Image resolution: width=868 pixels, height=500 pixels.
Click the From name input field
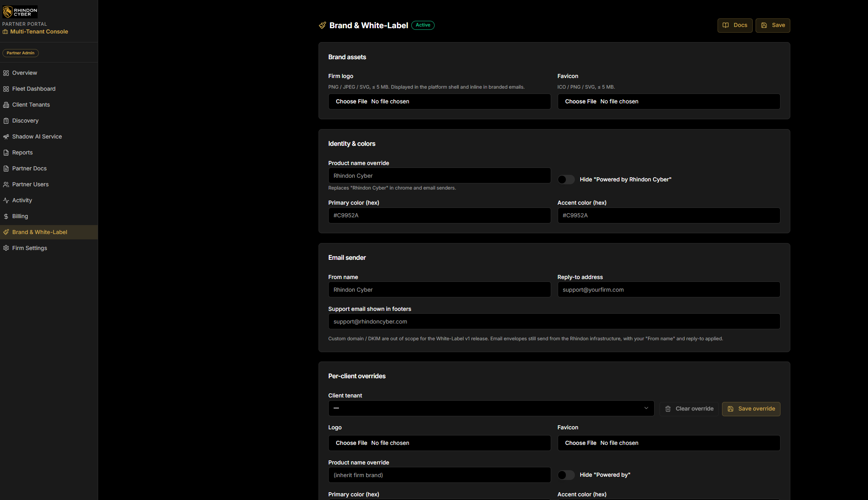(440, 290)
